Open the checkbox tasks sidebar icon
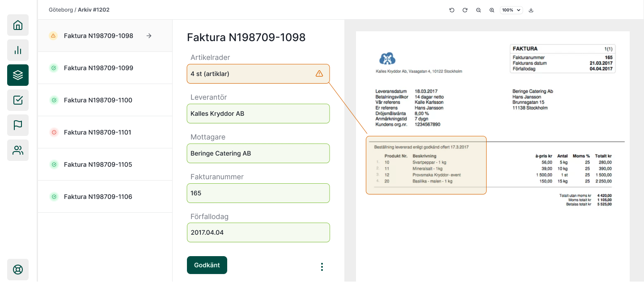644x291 pixels. pos(18,100)
